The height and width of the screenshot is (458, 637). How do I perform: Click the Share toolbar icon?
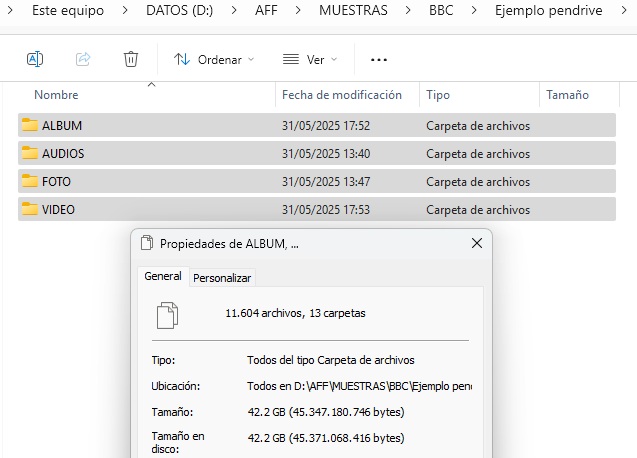tap(83, 59)
